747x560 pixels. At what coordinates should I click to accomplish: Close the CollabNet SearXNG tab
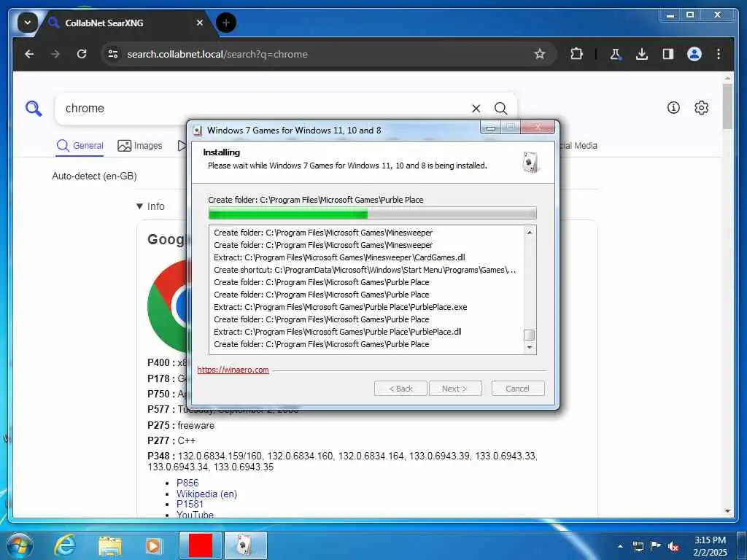(200, 23)
